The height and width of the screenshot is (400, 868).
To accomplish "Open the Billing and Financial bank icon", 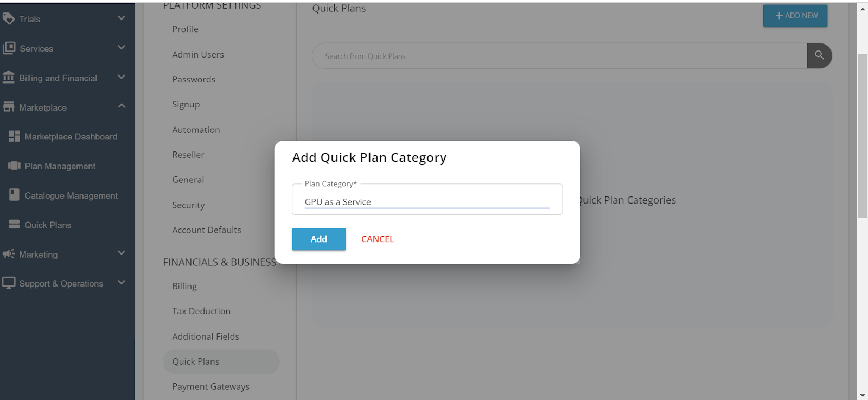I will point(8,78).
